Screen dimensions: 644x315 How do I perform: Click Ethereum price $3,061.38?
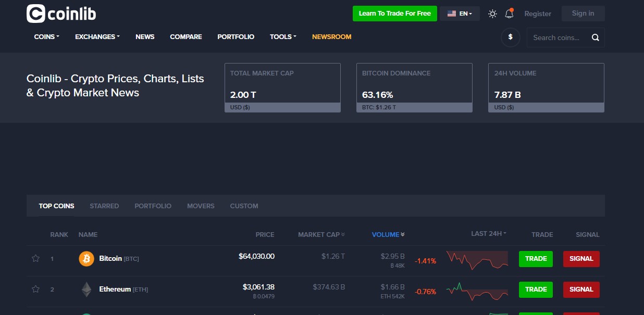[x=258, y=287]
